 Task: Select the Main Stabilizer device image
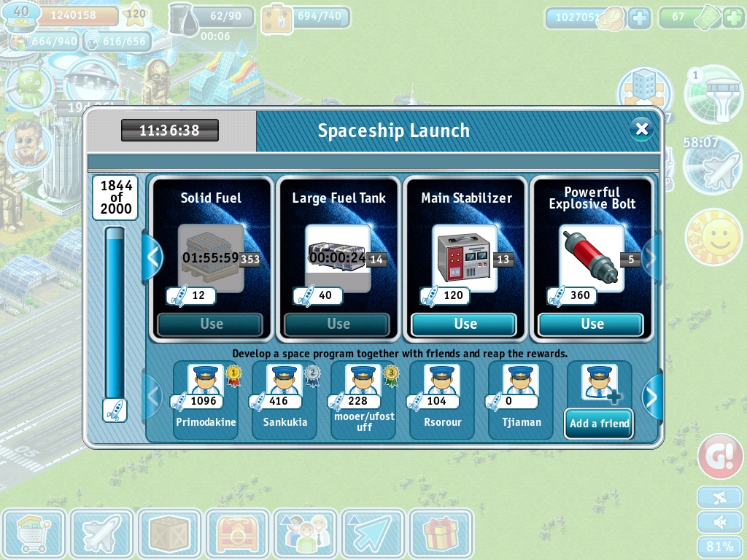[x=465, y=258]
